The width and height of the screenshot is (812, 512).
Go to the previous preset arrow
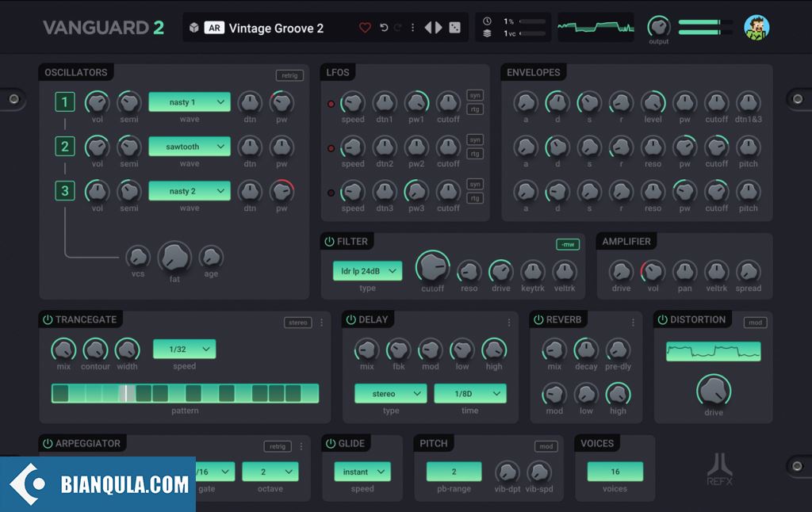[x=428, y=28]
